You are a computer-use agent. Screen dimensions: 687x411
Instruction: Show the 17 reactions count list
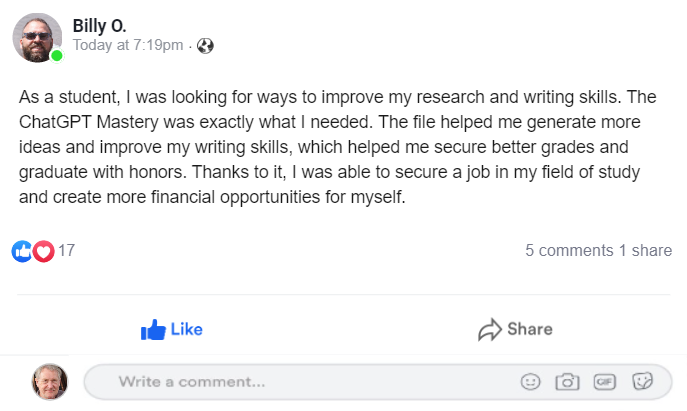67,251
